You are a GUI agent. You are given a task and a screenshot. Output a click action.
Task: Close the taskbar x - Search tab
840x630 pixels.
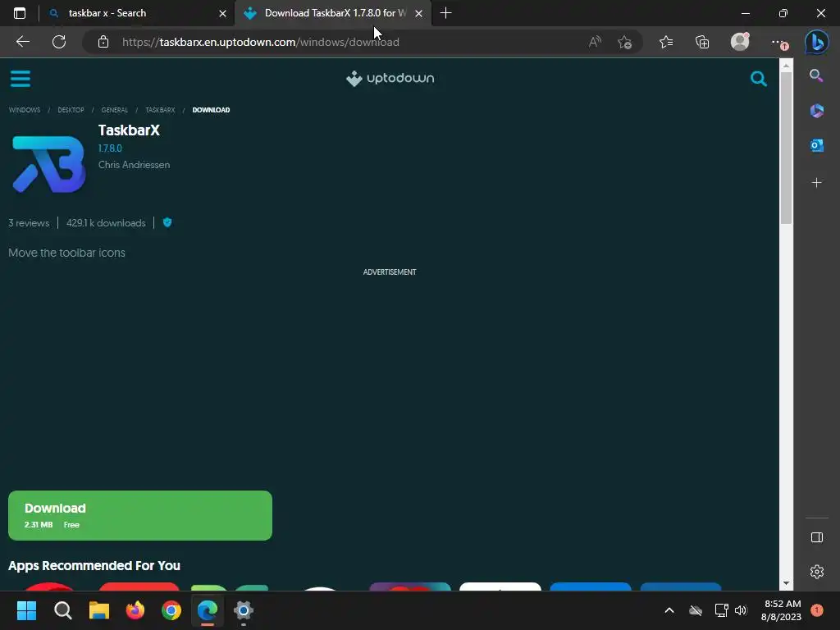coord(222,13)
